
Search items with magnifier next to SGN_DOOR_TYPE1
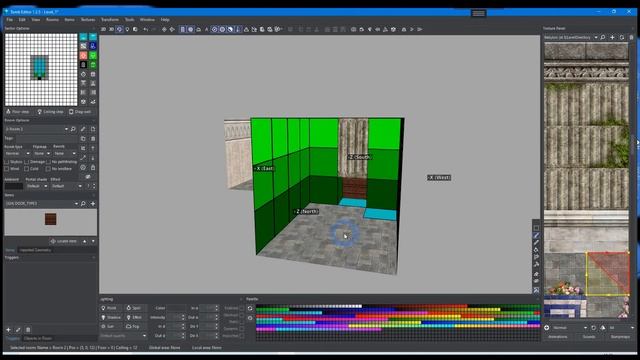[83, 203]
